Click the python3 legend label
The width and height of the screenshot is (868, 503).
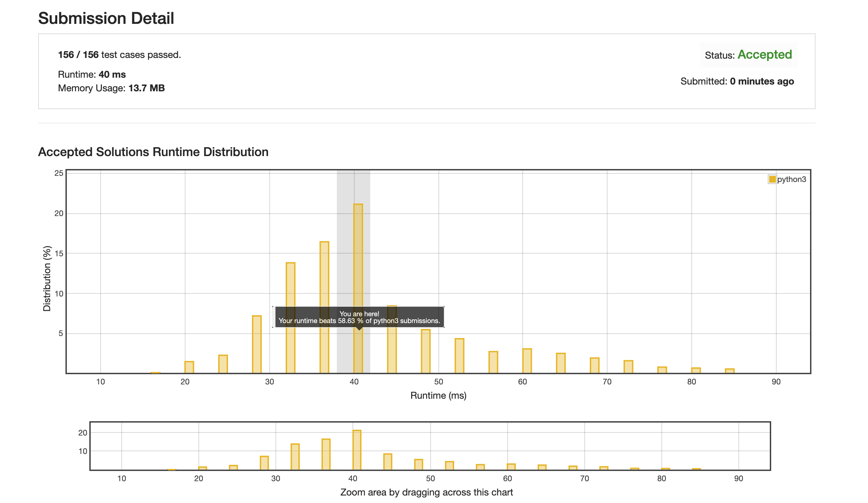791,179
